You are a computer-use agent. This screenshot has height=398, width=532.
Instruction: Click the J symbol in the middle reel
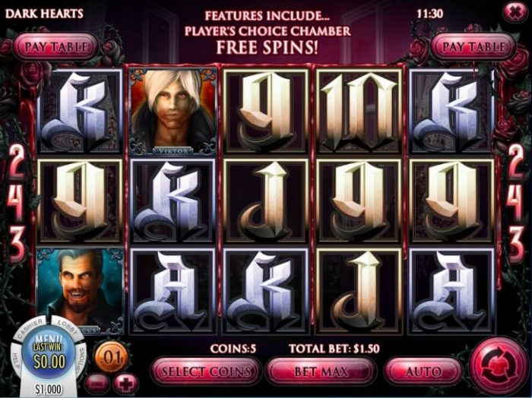(x=266, y=201)
